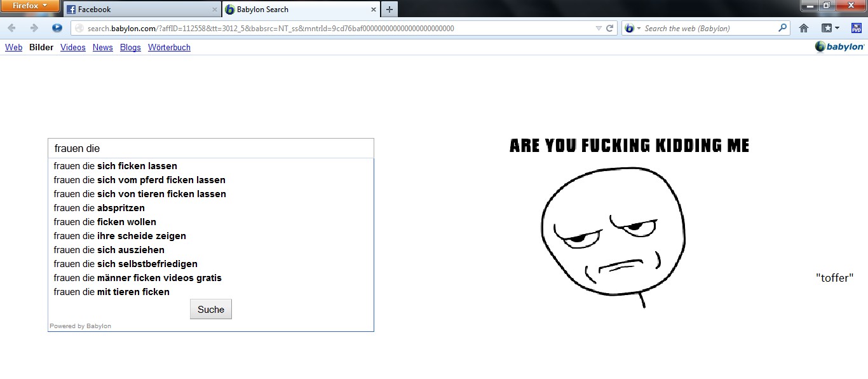The width and height of the screenshot is (868, 379).
Task: Focus the URL address bar
Action: (x=330, y=28)
